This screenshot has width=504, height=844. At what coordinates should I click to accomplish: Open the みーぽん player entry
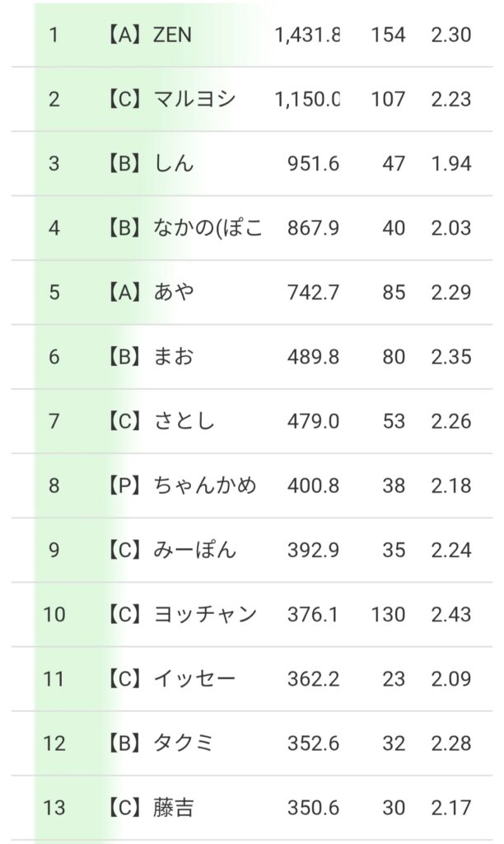(195, 550)
